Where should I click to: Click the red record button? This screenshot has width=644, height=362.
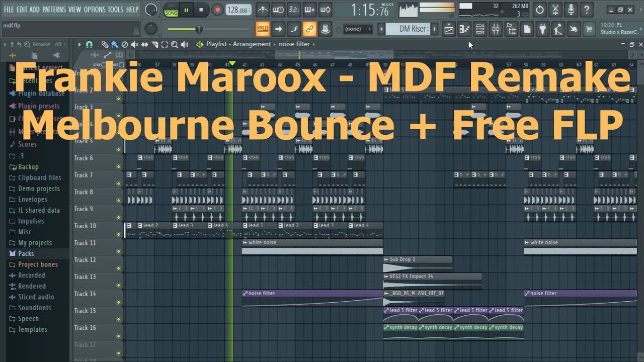point(217,10)
